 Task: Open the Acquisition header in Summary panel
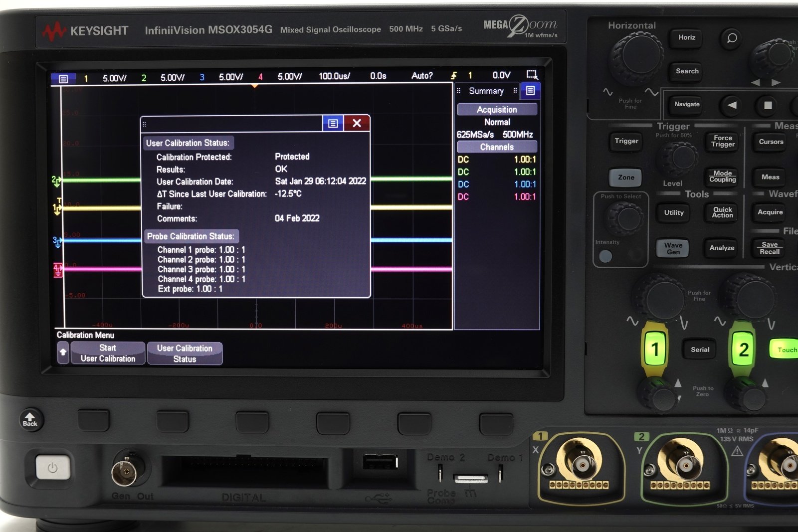pos(497,109)
